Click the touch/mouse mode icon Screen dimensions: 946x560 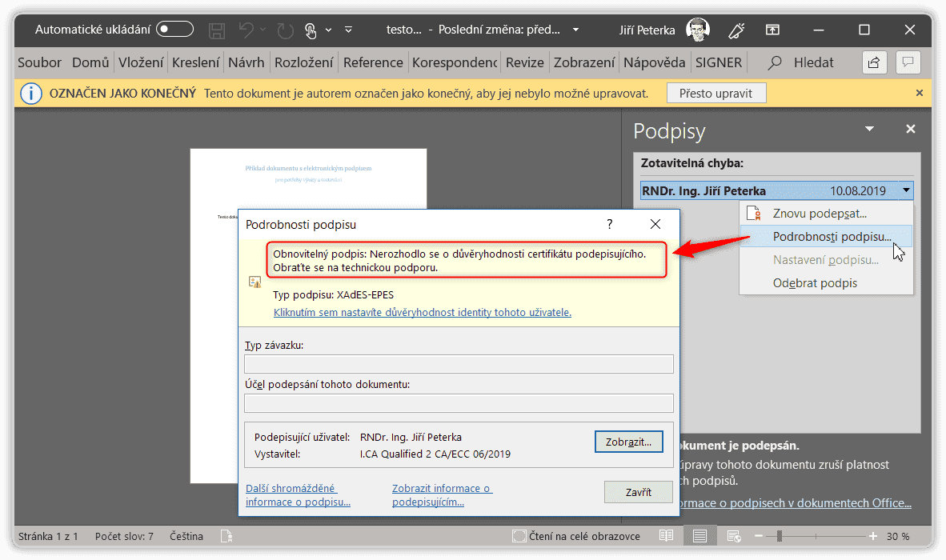(310, 30)
